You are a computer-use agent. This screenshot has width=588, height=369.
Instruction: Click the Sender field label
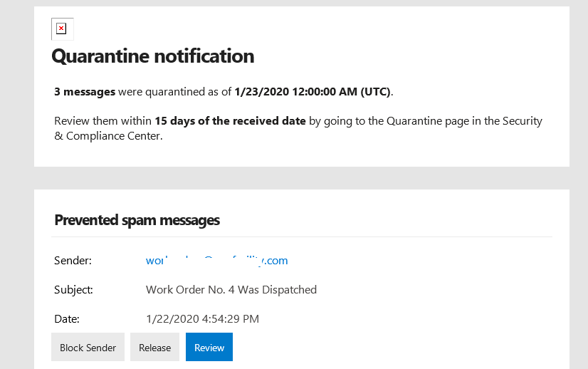coord(73,261)
